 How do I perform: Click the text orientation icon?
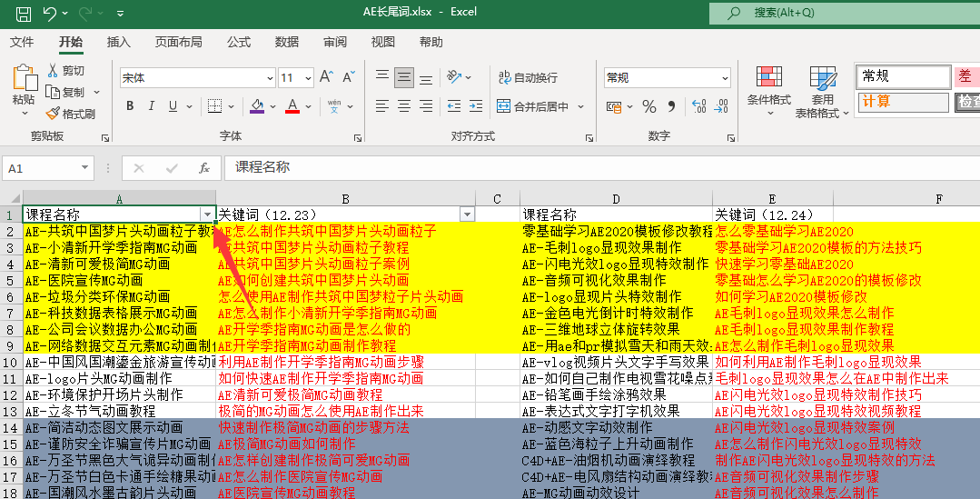click(x=454, y=77)
